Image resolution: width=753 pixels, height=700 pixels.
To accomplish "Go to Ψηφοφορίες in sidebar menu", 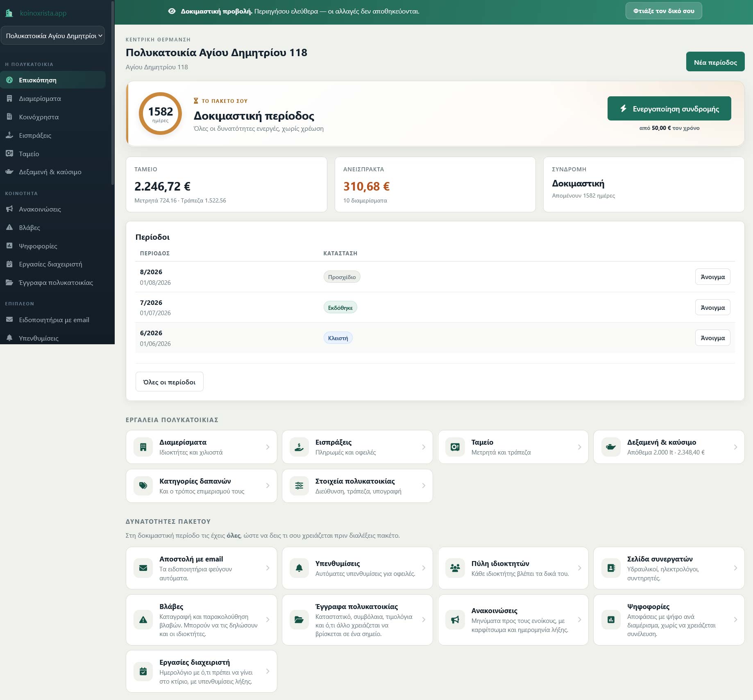I will tap(53, 246).
